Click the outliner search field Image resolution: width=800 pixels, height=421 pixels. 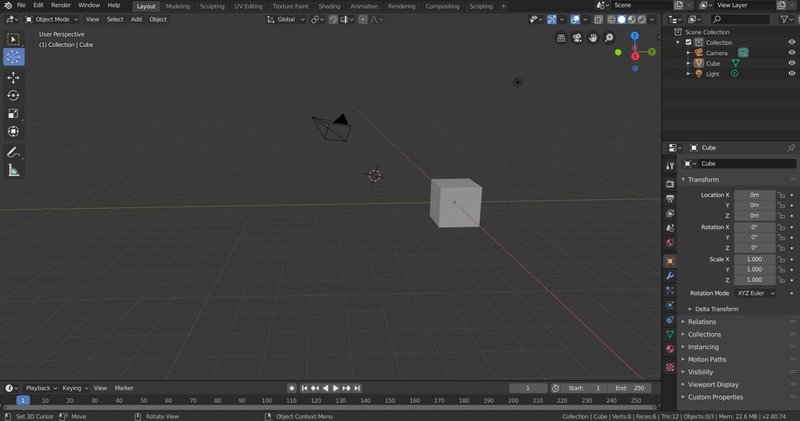tap(740, 19)
